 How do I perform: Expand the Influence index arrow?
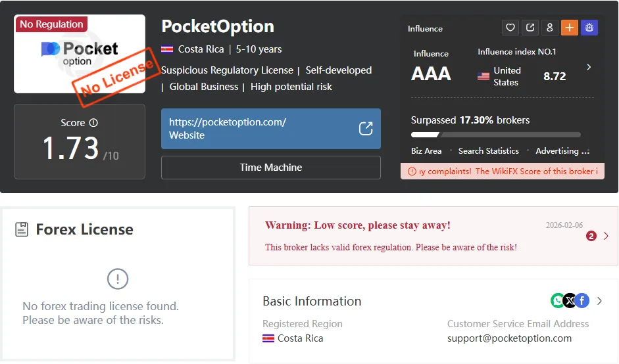pos(589,67)
